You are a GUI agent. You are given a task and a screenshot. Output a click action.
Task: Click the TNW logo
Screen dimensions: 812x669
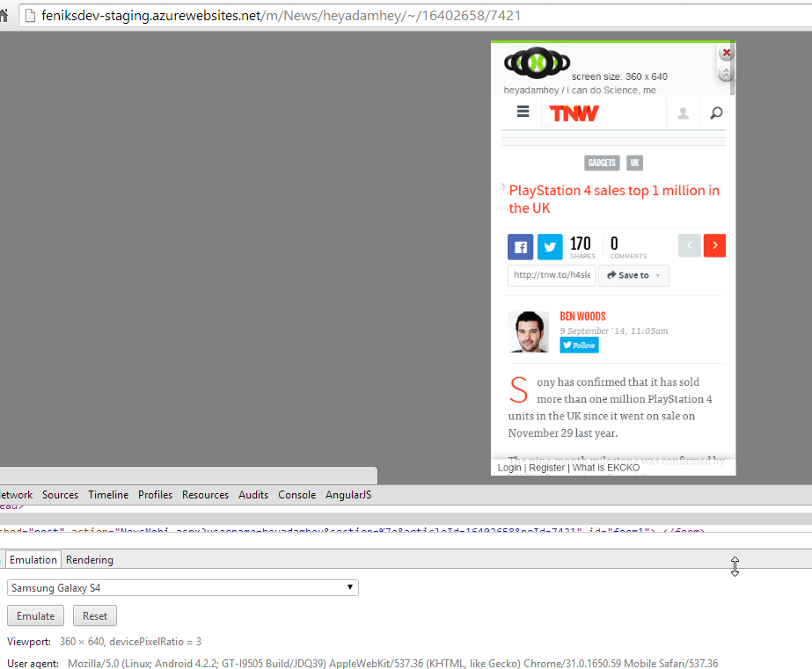tap(574, 113)
